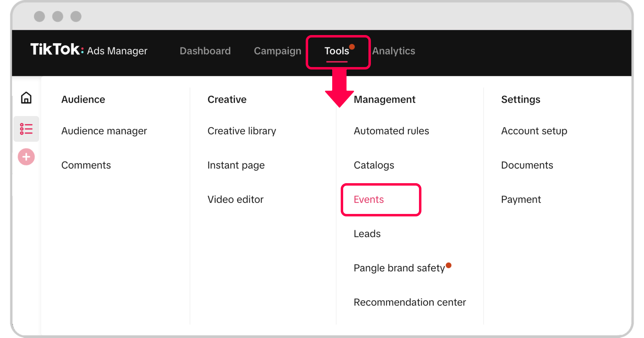Click the Audience column heading

point(83,99)
